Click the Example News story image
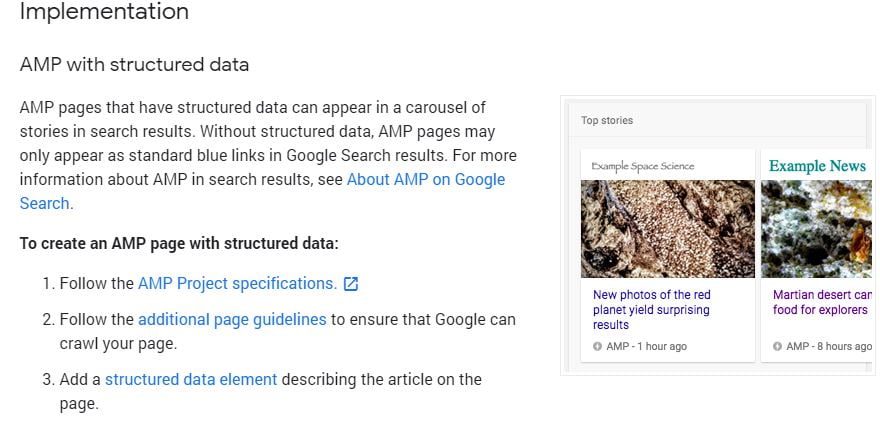 [x=816, y=229]
